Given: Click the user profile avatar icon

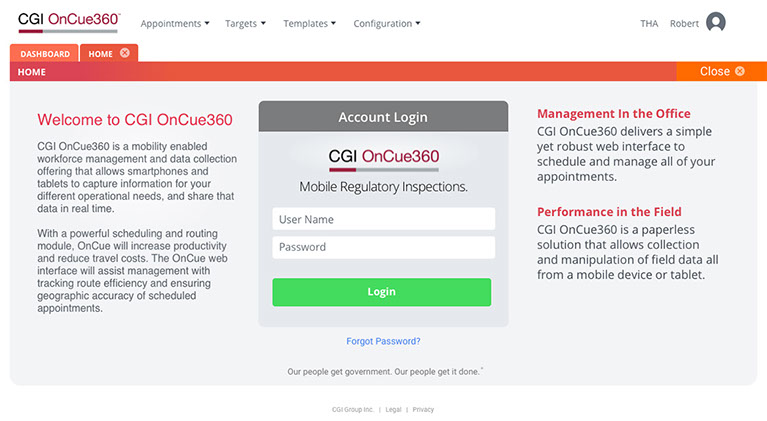Looking at the screenshot, I should (x=716, y=22).
